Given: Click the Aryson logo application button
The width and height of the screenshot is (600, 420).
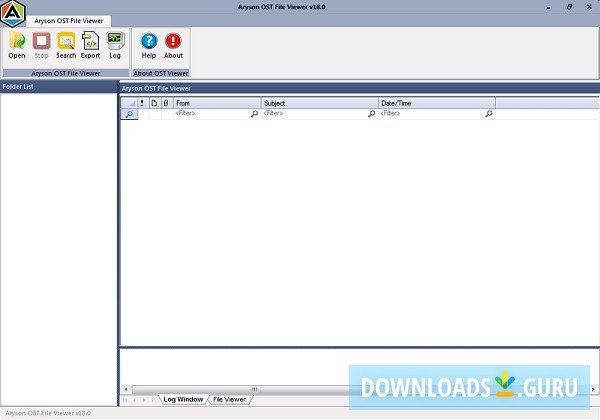Looking at the screenshot, I should point(13,13).
